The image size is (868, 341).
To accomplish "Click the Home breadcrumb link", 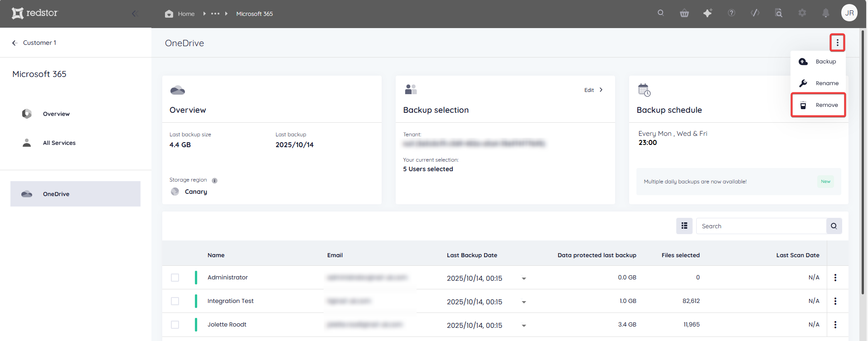I will pos(186,14).
